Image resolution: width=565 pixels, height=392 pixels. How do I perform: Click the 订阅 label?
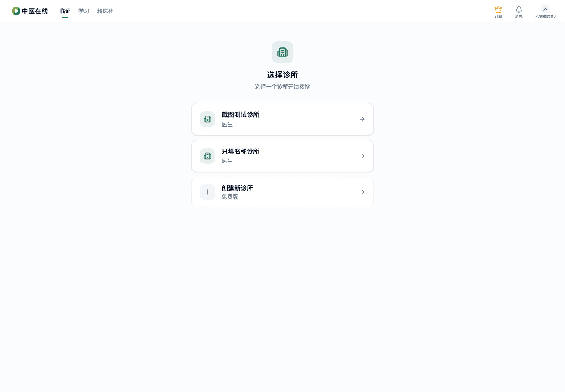coord(498,16)
